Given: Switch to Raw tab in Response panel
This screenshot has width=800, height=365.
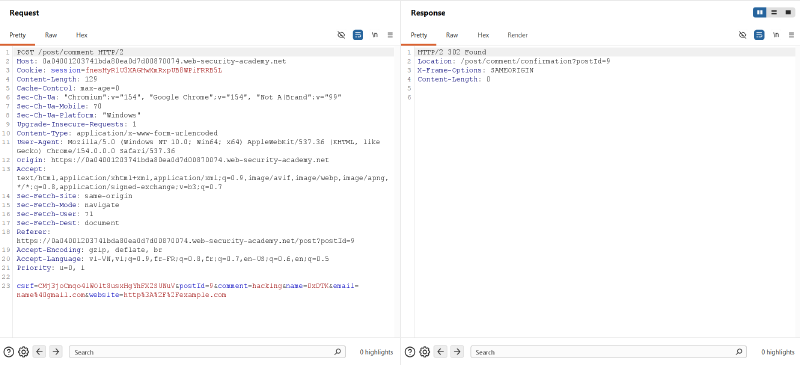Looking at the screenshot, I should point(452,35).
